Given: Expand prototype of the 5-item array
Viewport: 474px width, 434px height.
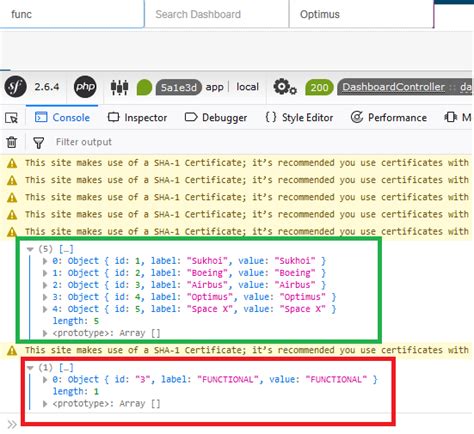Looking at the screenshot, I should (45, 333).
